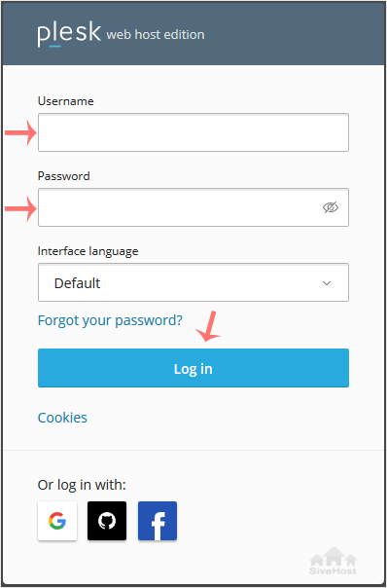Image resolution: width=387 pixels, height=588 pixels.
Task: Sign in with the Google icon
Action: (x=57, y=521)
